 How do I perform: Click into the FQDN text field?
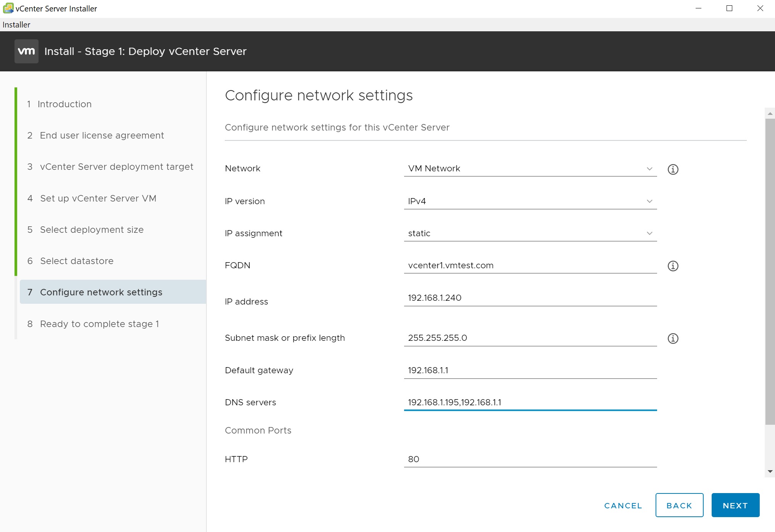coord(530,265)
